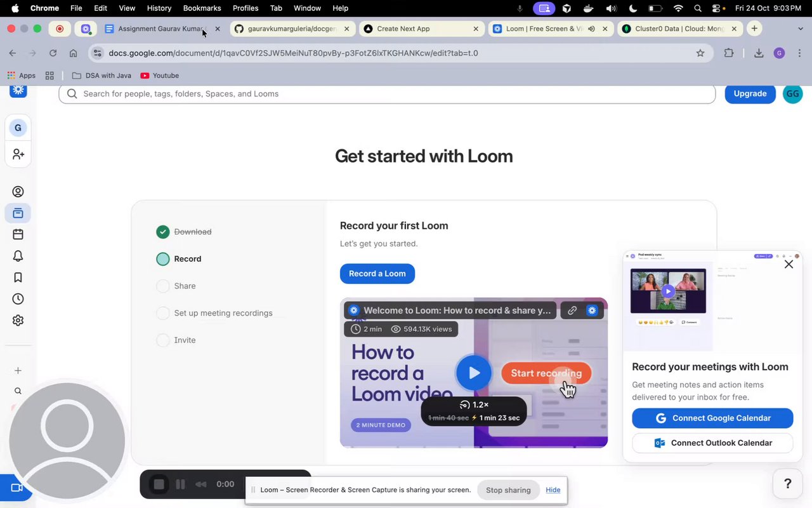Pause the Loom recording
Image resolution: width=812 pixels, height=508 pixels.
pos(180,485)
